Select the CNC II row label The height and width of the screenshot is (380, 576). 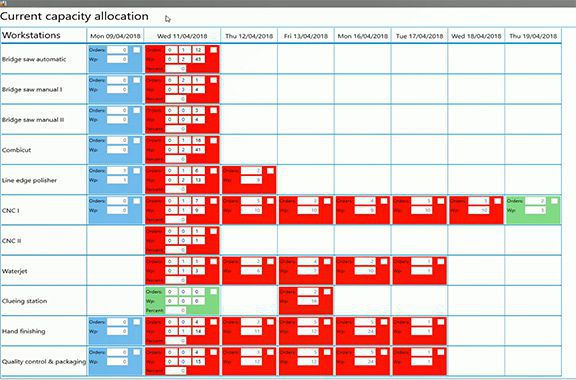point(11,241)
